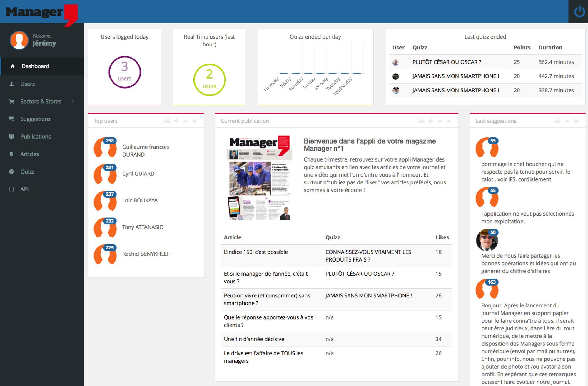Image resolution: width=588 pixels, height=386 pixels.
Task: Collapse the Last suggestions panel
Action: (567, 121)
